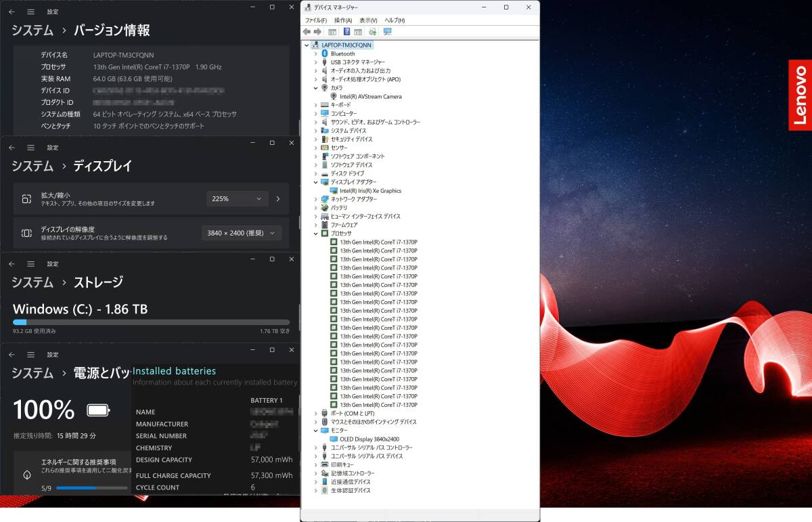Click the 記憶域コントローラー category icon

coord(325,473)
